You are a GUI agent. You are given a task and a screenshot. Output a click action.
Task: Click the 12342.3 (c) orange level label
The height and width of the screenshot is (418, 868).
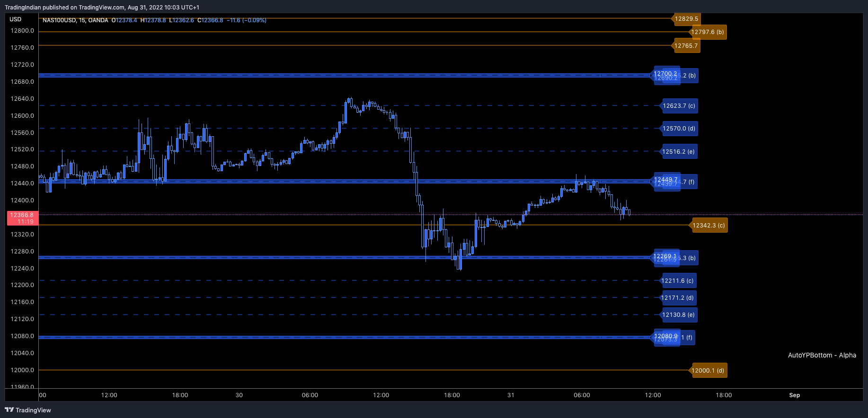coord(709,226)
